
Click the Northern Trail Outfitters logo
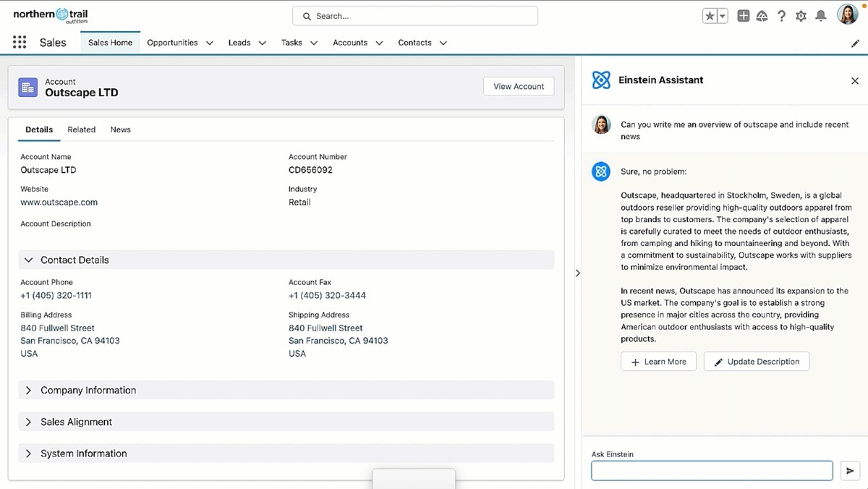tap(51, 15)
